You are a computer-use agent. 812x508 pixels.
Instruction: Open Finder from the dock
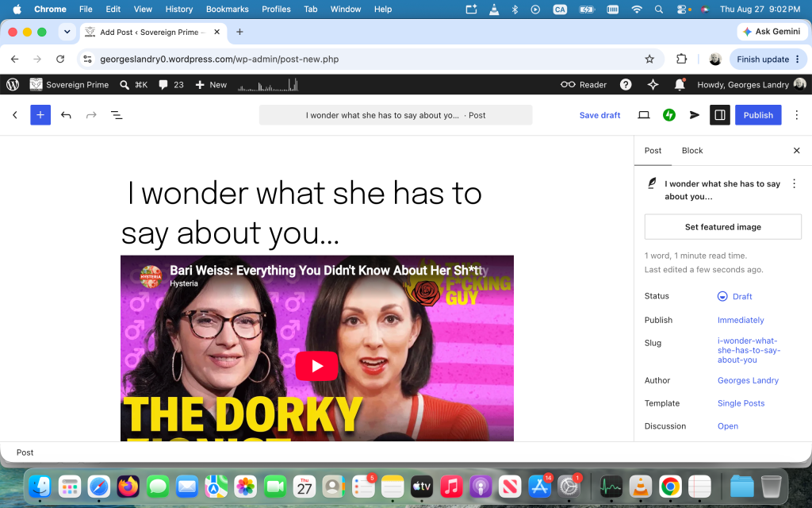tap(40, 487)
